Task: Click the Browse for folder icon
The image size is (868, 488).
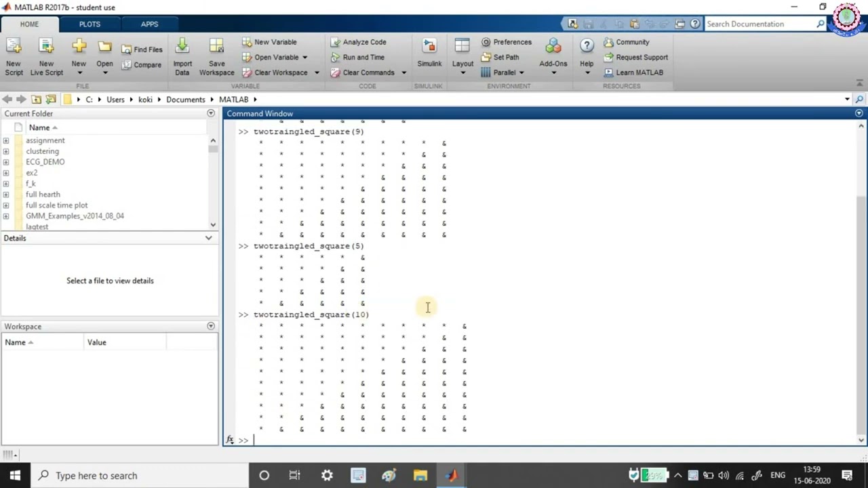Action: (50, 99)
